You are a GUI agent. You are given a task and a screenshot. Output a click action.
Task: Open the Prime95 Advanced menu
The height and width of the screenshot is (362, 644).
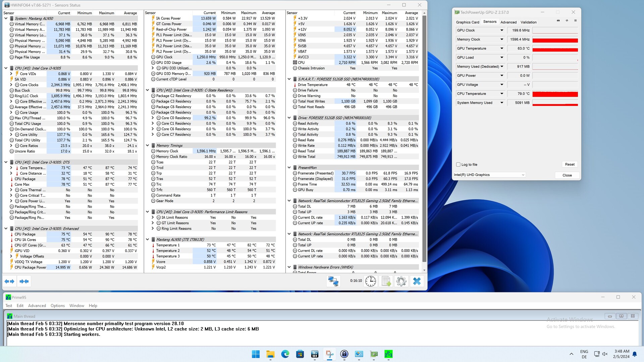[x=37, y=306]
